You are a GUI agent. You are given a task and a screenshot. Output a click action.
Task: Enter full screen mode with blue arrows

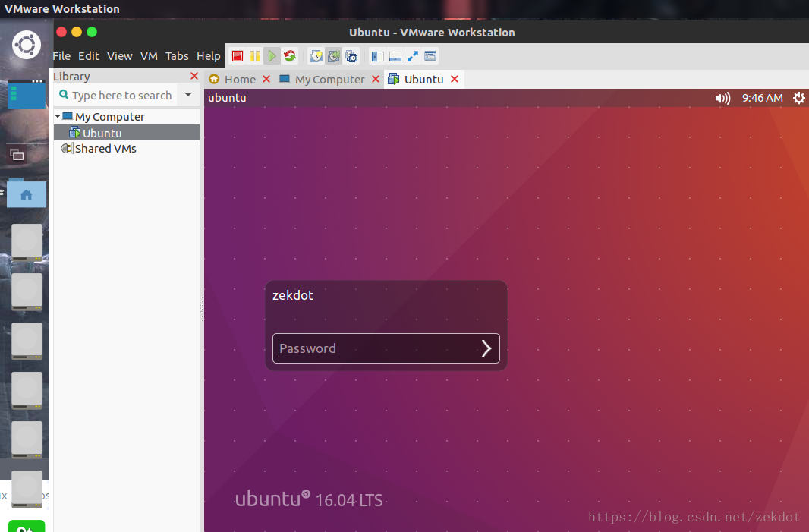click(413, 56)
